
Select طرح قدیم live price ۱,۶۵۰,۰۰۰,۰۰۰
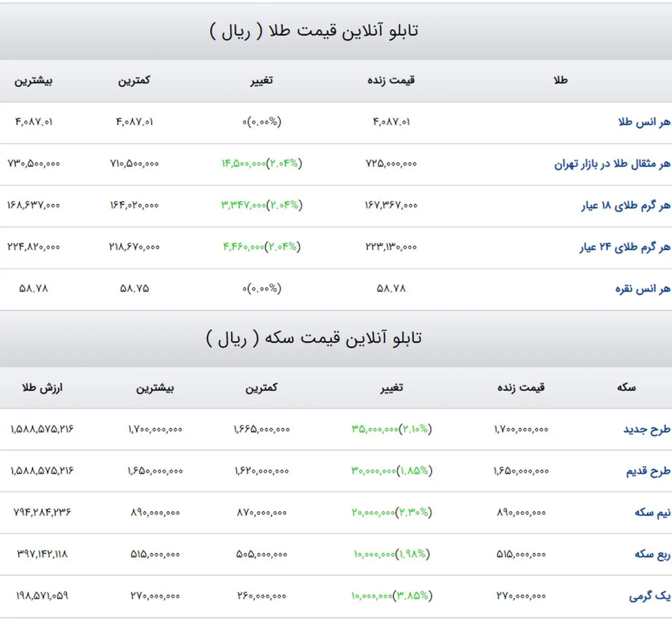click(521, 471)
